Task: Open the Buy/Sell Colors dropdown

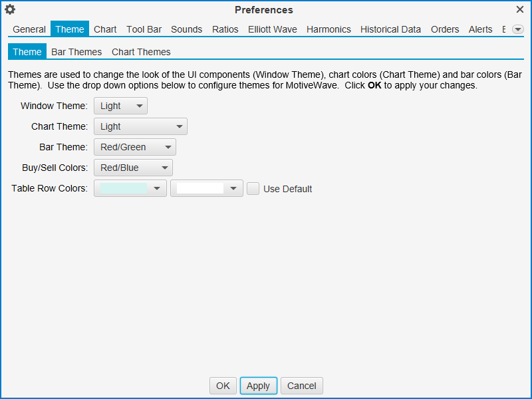Action: point(133,168)
